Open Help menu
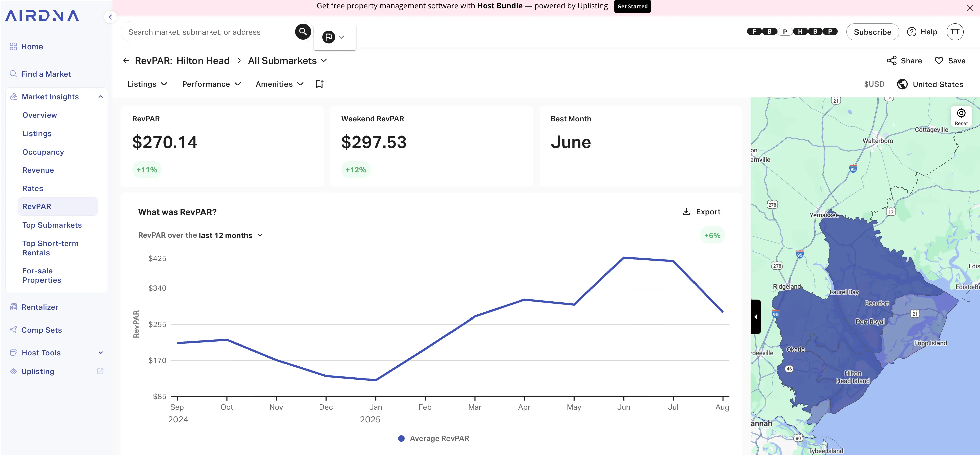 [x=922, y=32]
